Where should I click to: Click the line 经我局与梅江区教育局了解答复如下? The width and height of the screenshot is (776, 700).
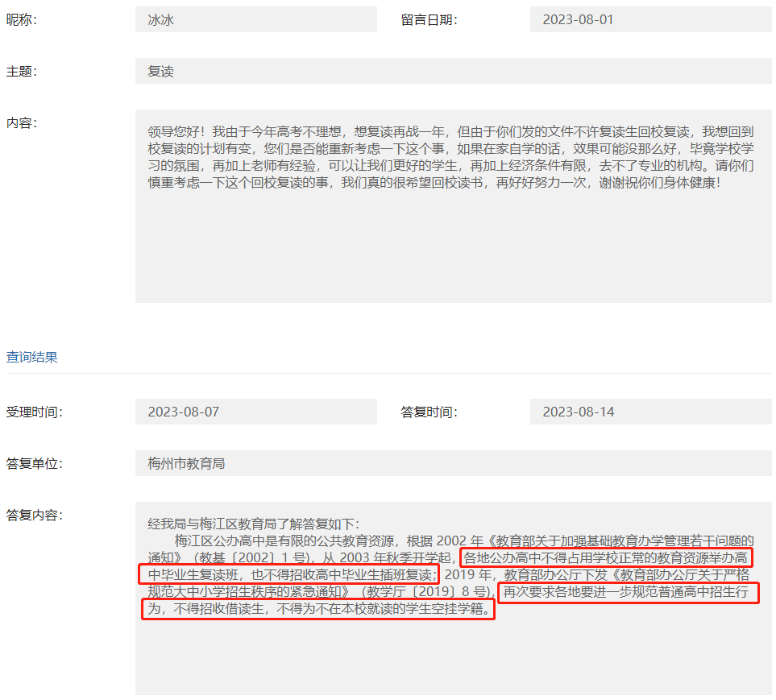(x=253, y=524)
